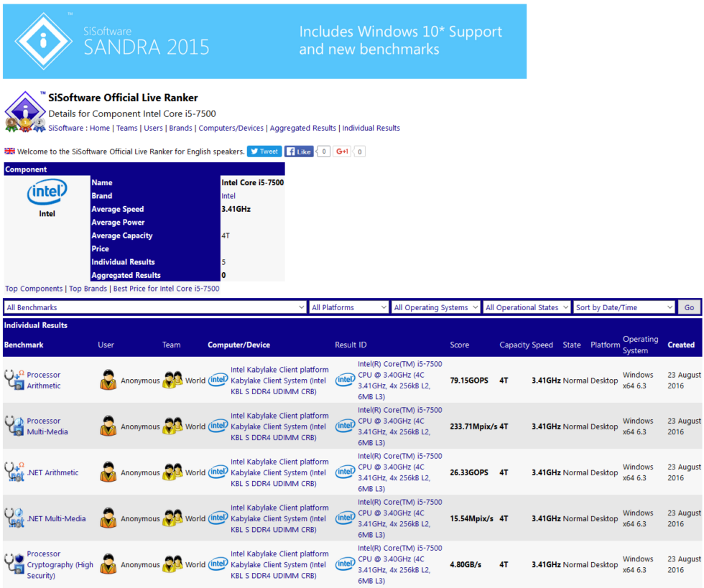Viewport: 704px width, 588px height.
Task: Open the Brands navigation link
Action: (180, 128)
